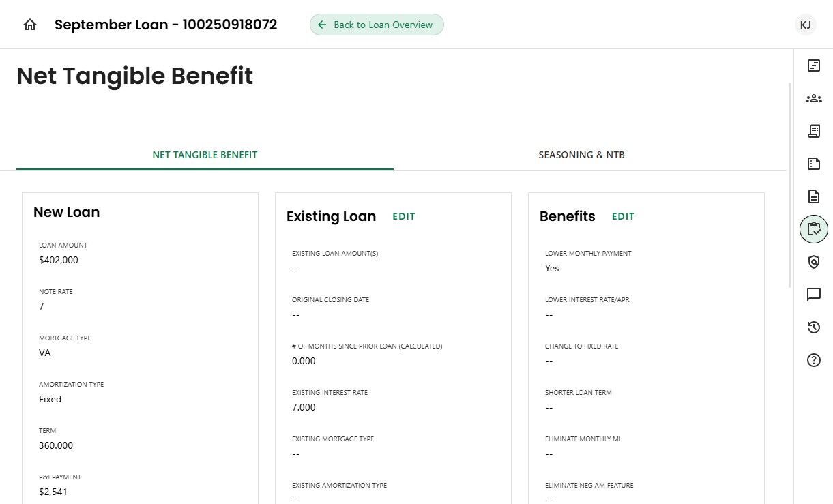Viewport: 833px width, 504px height.
Task: Open the help question mark icon
Action: pyautogui.click(x=813, y=360)
